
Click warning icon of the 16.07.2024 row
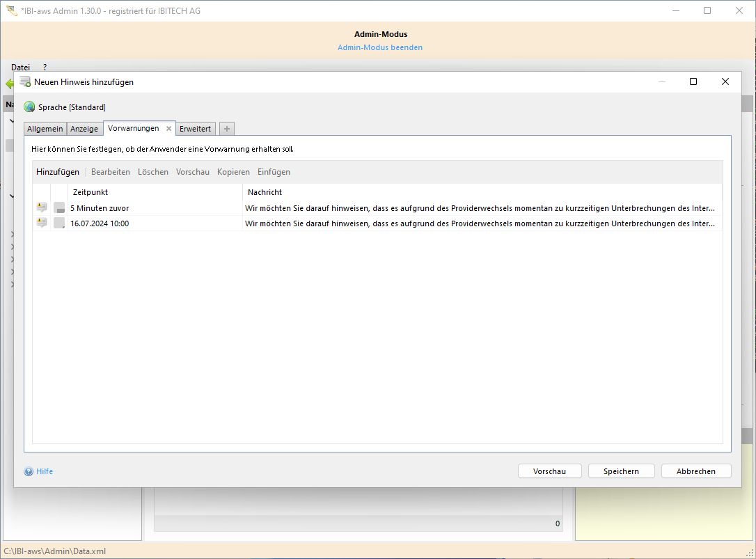(x=42, y=223)
